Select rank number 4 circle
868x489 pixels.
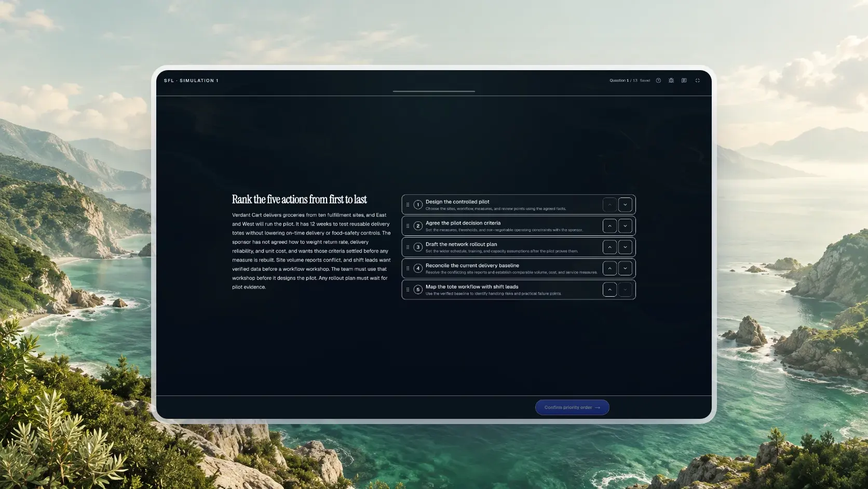(x=418, y=269)
